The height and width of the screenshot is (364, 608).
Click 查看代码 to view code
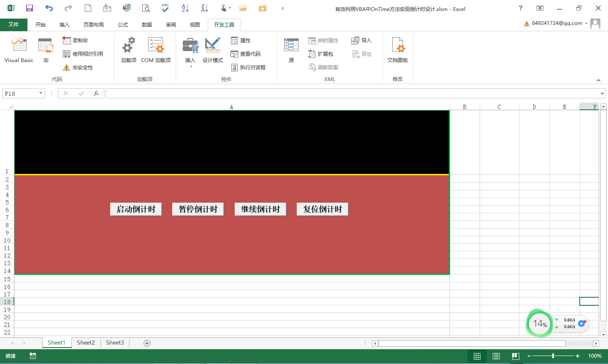coord(246,54)
